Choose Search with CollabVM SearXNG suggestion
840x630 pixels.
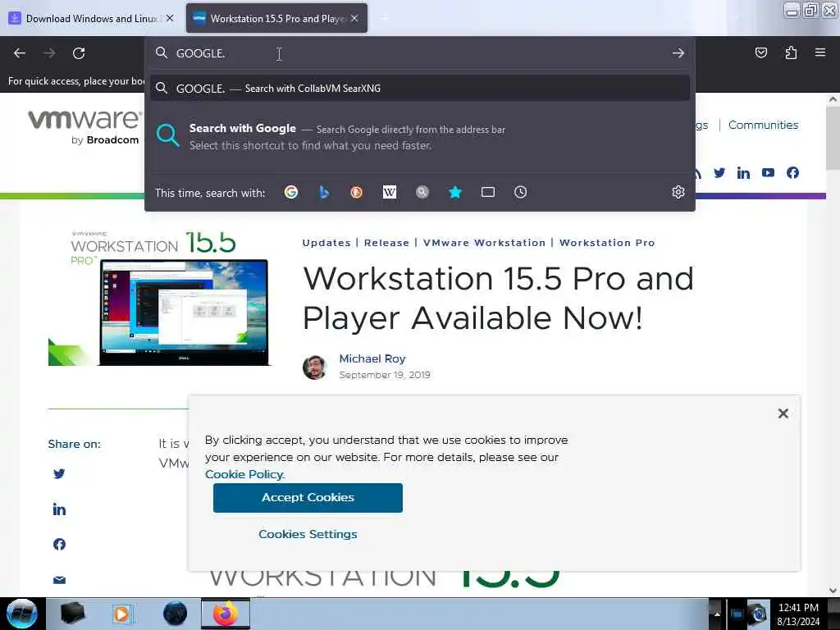(x=420, y=89)
